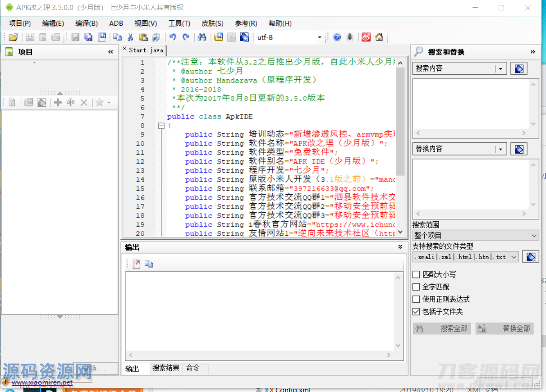
Task: Click the bug debug icon
Action: [x=350, y=37]
